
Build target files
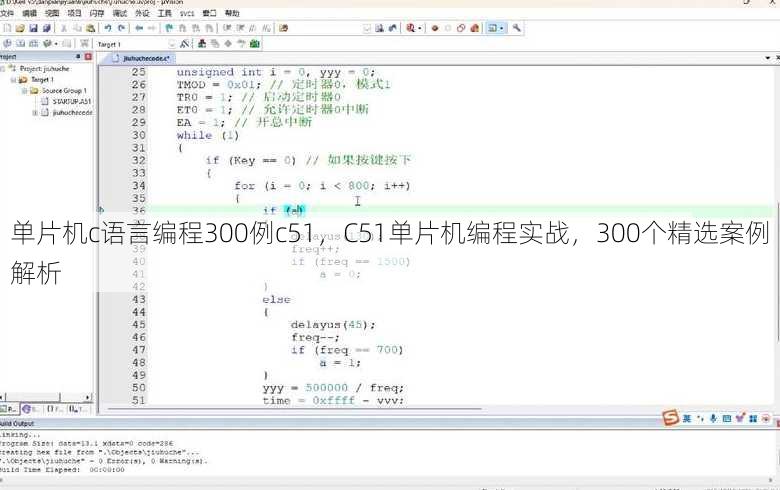click(x=20, y=44)
